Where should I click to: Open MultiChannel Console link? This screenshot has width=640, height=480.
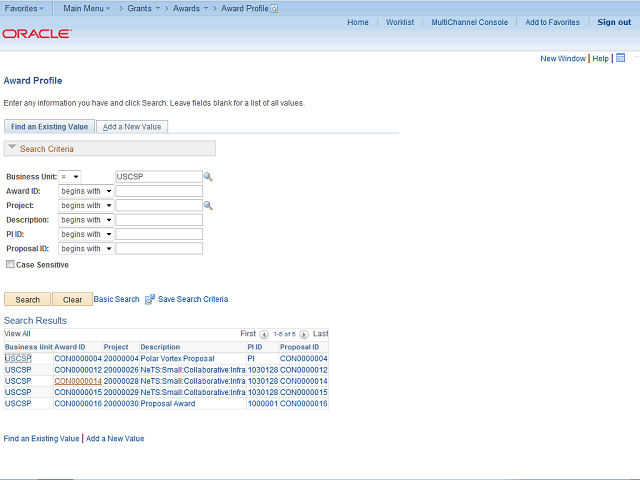pos(469,22)
